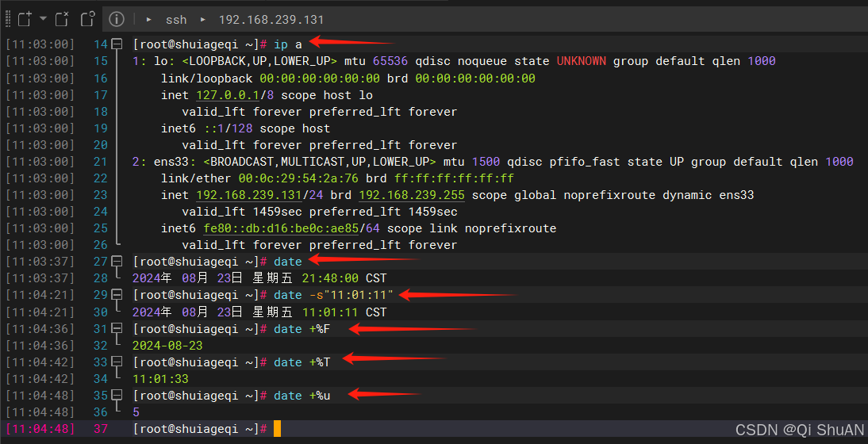
Task: Click the MAC address 00:0c:29:54:2a:76
Action: point(298,178)
